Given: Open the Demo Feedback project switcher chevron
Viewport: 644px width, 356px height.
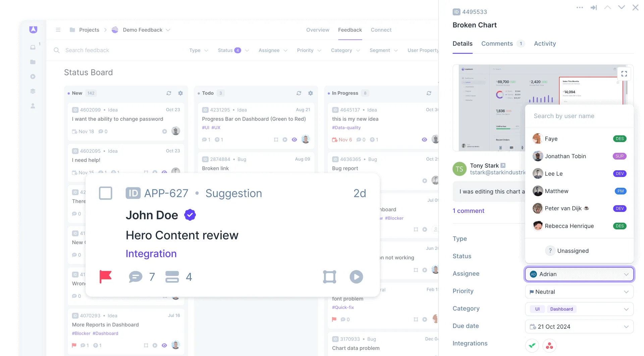Looking at the screenshot, I should [168, 30].
